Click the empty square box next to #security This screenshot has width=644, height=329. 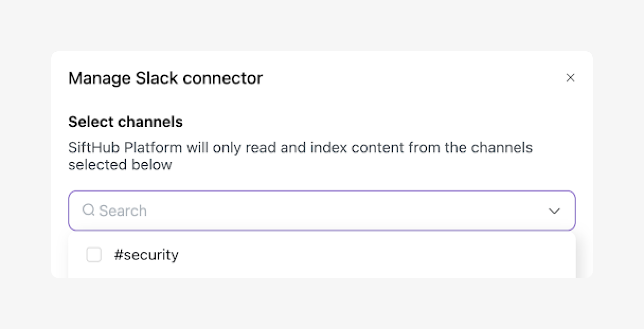tap(94, 255)
